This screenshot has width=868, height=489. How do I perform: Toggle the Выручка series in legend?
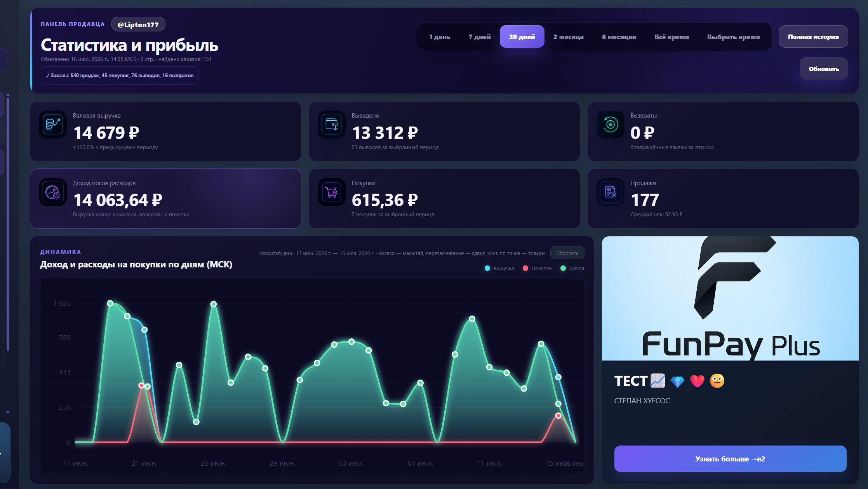tap(499, 268)
